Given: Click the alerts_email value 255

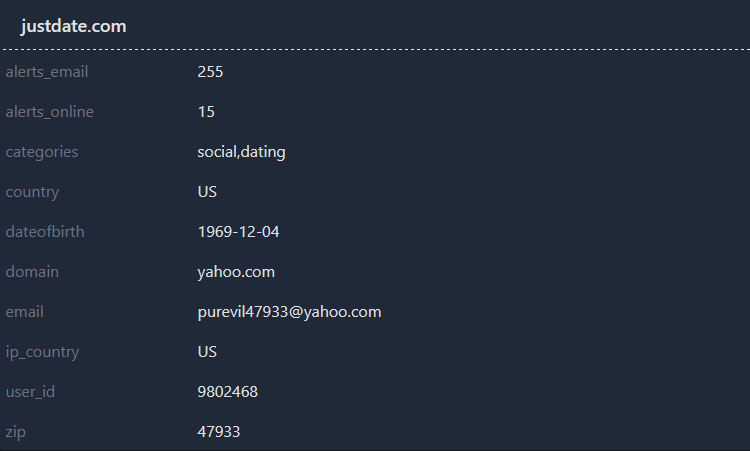Looking at the screenshot, I should (x=211, y=72).
